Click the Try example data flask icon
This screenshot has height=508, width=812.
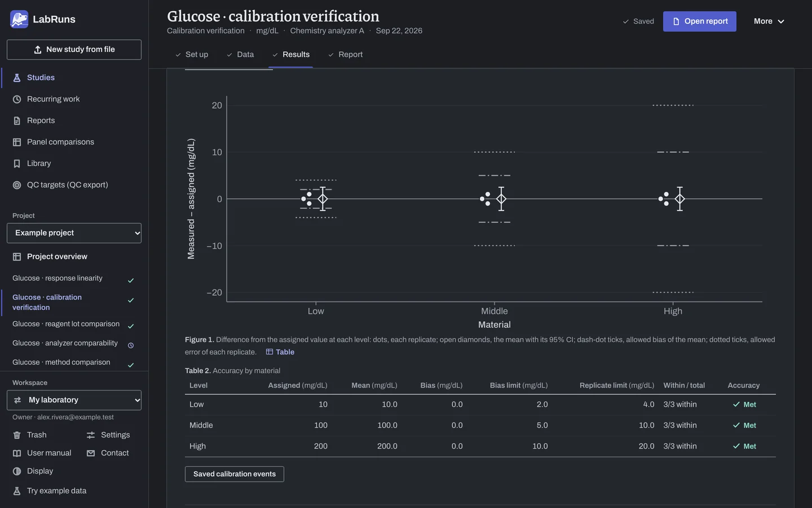(x=17, y=491)
